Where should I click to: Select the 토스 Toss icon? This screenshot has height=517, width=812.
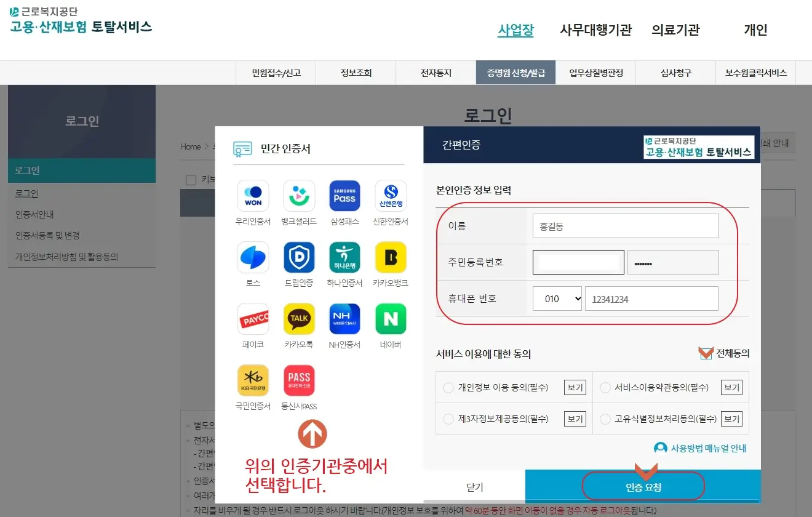pyautogui.click(x=253, y=257)
